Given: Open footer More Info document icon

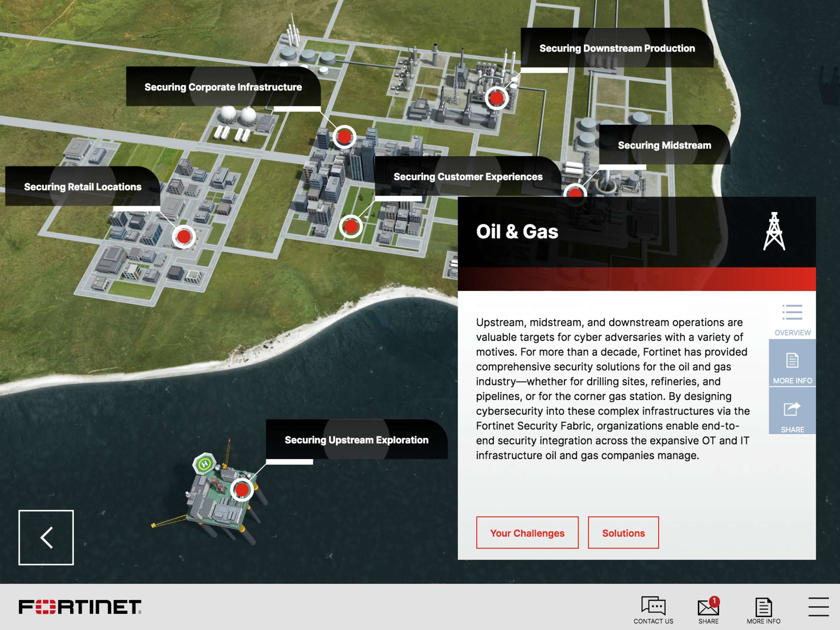Looking at the screenshot, I should click(x=763, y=610).
